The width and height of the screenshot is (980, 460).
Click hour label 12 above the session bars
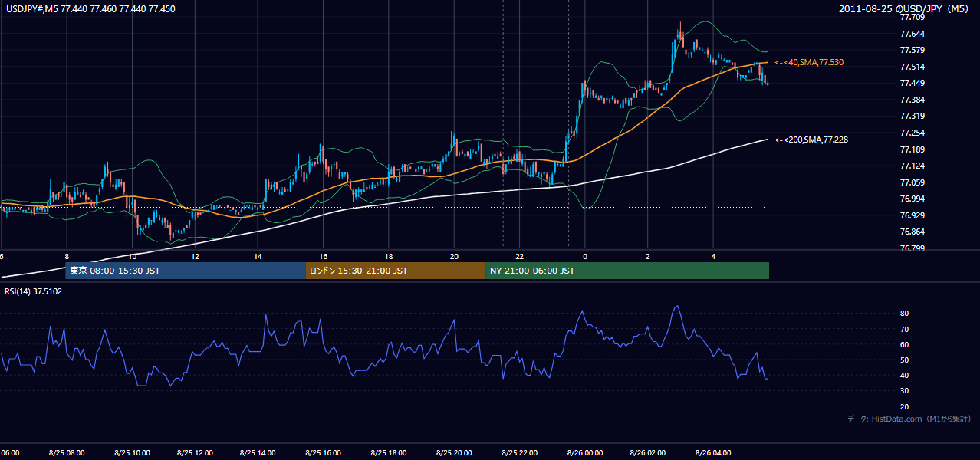point(196,257)
